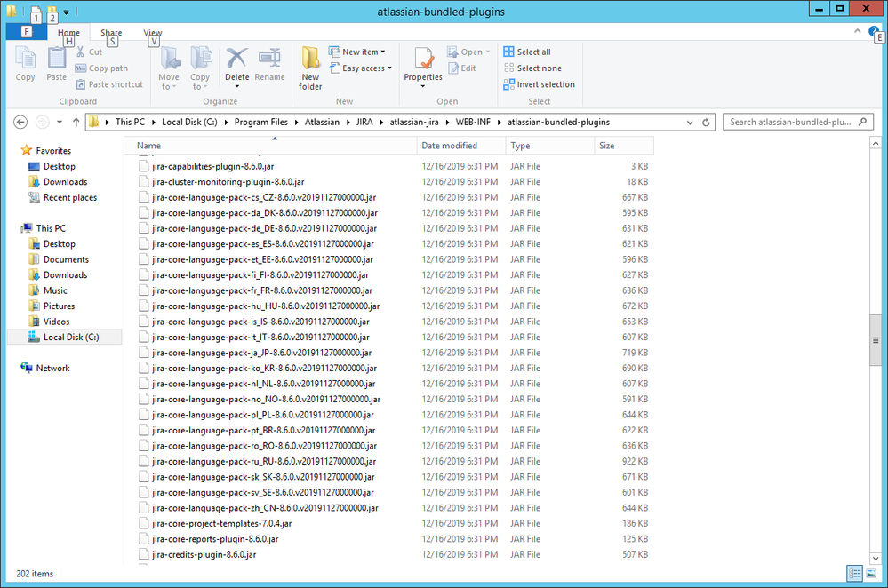
Task: Select the de_DE language pack jar
Action: point(265,228)
